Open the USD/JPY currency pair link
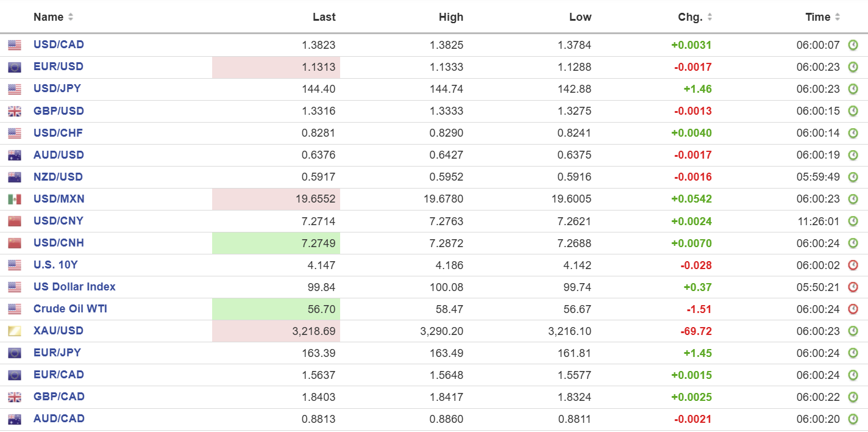868x432 pixels. (57, 88)
